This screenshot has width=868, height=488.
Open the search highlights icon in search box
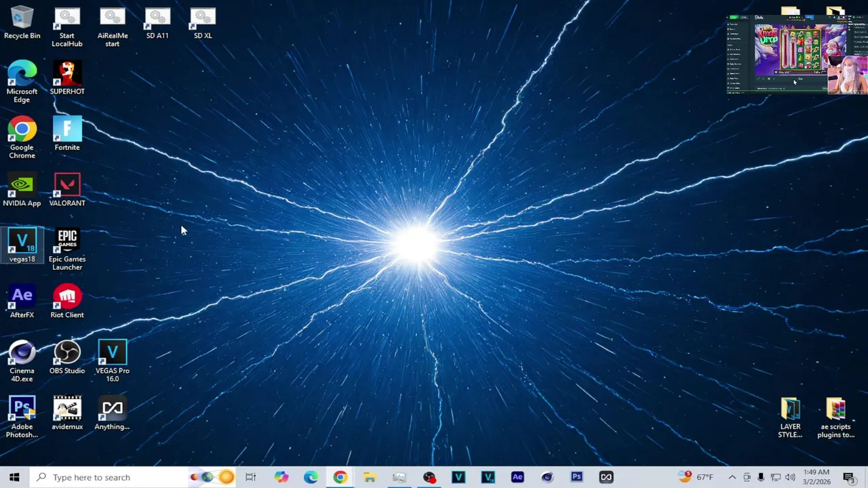pos(212,477)
